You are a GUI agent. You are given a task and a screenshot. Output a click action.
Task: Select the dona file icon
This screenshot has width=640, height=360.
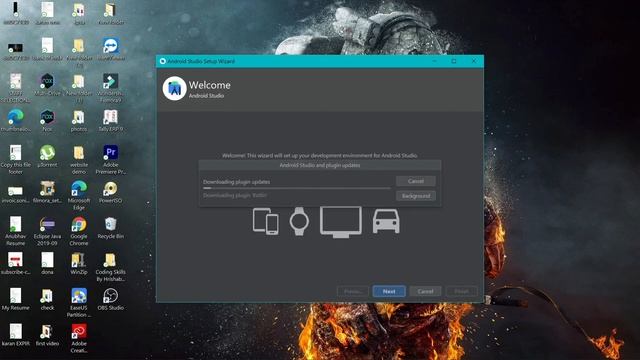coord(47,264)
